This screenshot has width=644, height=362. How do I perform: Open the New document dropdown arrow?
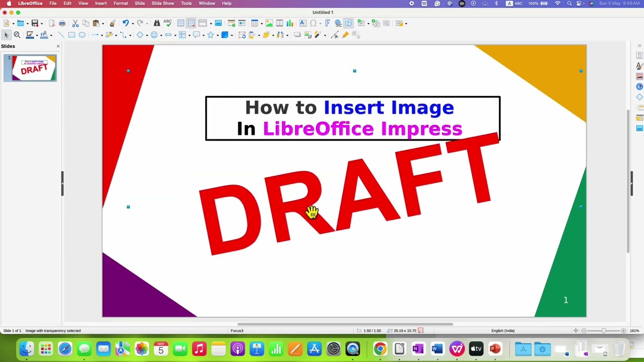[14, 23]
